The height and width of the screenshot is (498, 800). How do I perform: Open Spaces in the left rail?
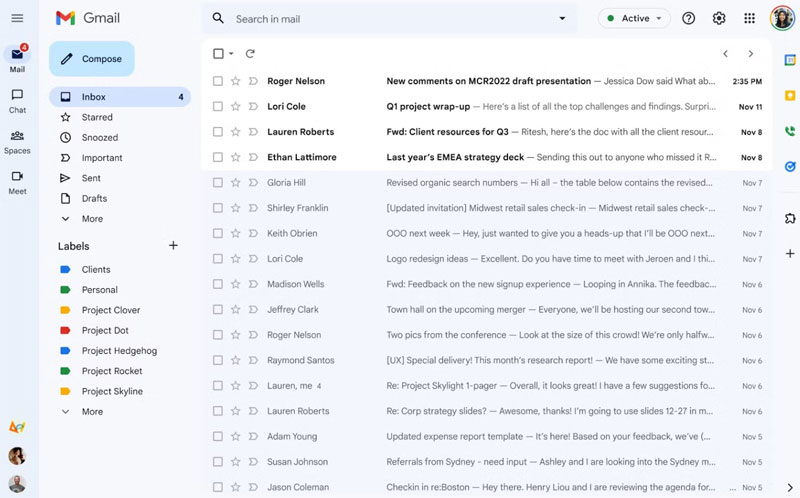[17, 142]
